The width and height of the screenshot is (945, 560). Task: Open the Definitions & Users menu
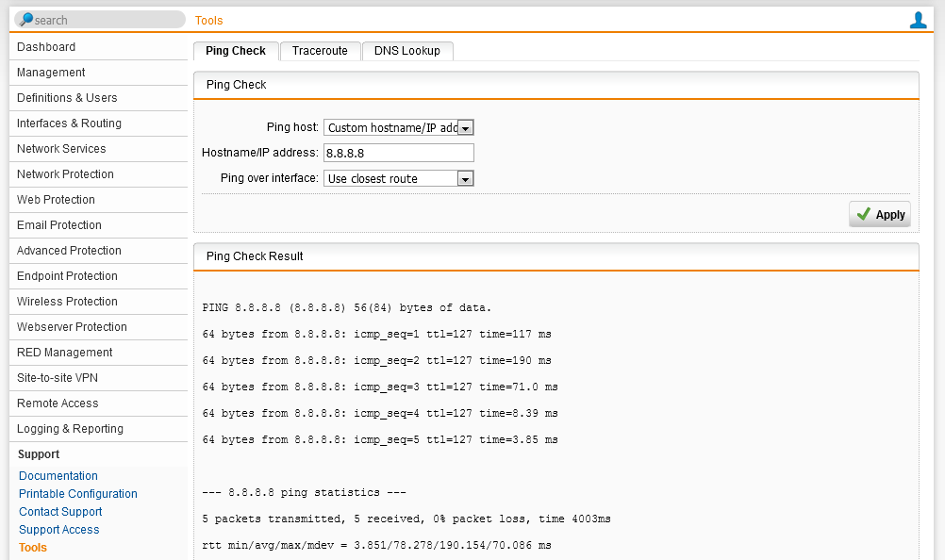click(x=67, y=98)
